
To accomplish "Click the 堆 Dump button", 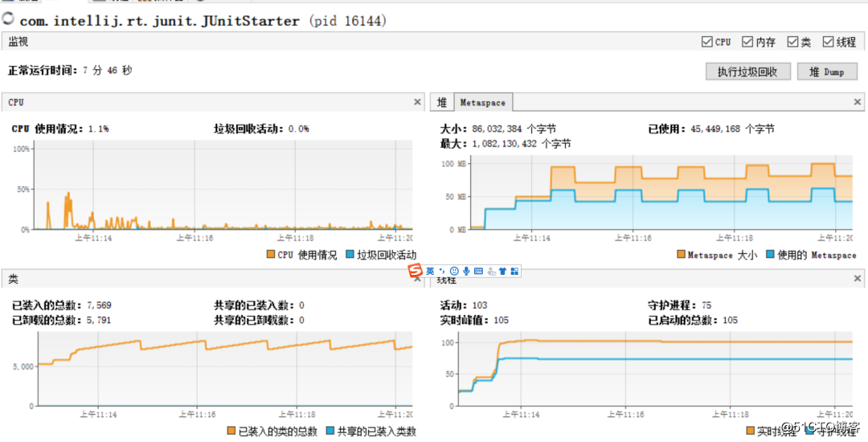I will click(827, 72).
